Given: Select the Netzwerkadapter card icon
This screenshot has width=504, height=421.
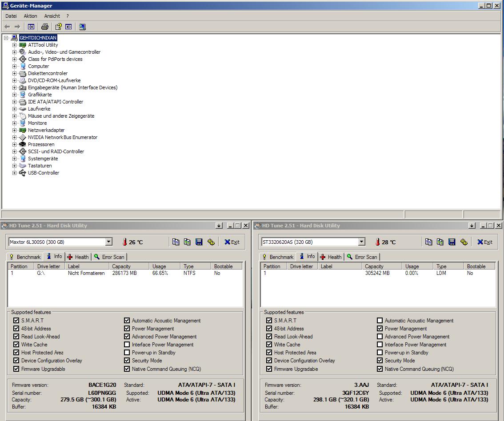Looking at the screenshot, I should 23,130.
